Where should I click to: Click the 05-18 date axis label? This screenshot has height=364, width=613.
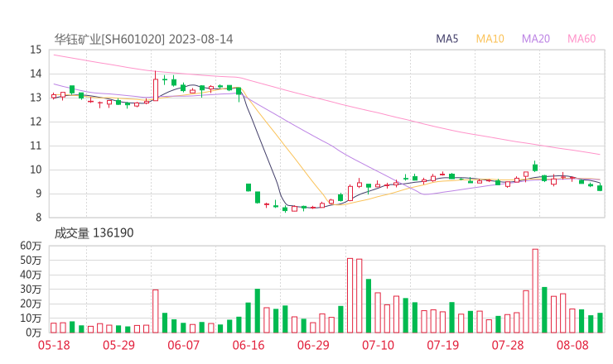54,345
